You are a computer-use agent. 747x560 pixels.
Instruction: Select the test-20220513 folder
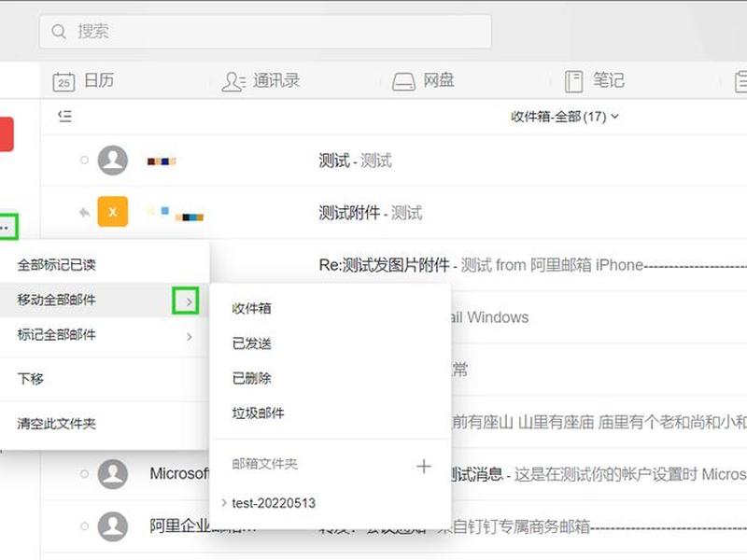274,503
